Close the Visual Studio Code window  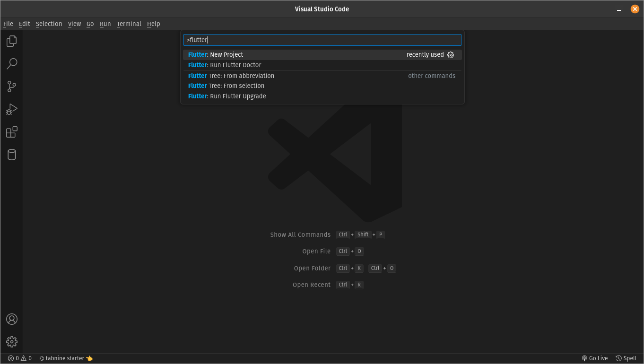click(x=635, y=9)
